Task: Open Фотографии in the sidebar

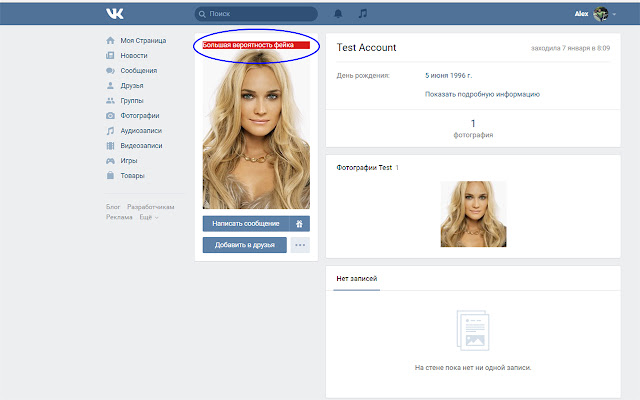Action: (x=140, y=116)
